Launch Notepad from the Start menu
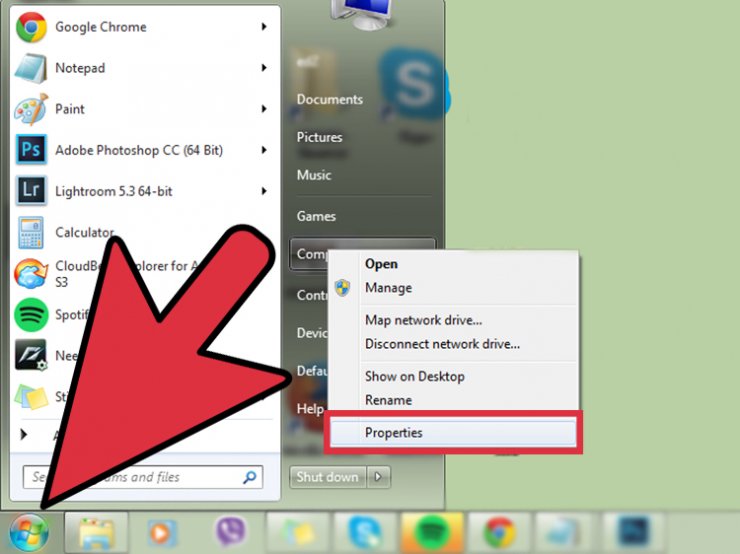 tap(80, 68)
